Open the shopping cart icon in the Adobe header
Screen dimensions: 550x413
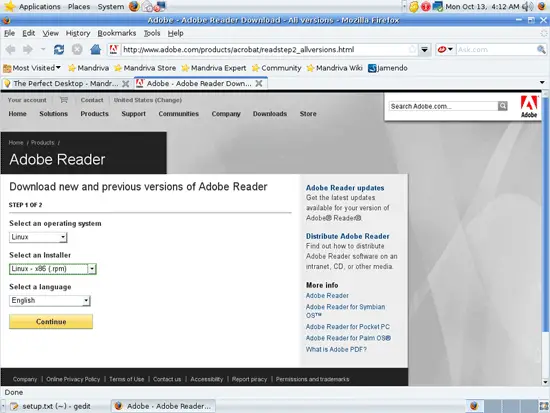63,100
